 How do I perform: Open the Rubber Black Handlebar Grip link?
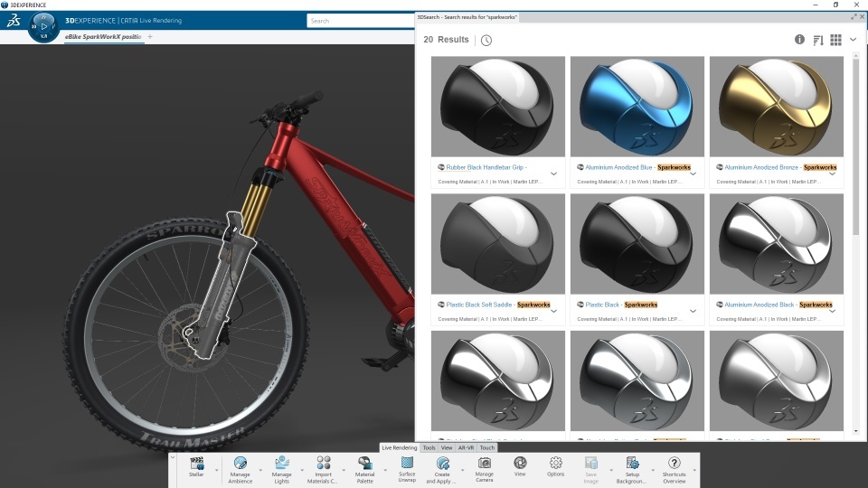[486, 167]
